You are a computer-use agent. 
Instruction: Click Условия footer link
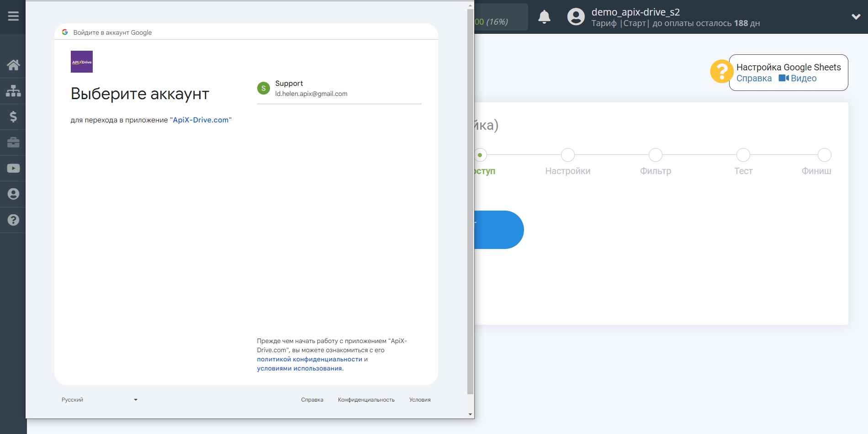coord(420,400)
